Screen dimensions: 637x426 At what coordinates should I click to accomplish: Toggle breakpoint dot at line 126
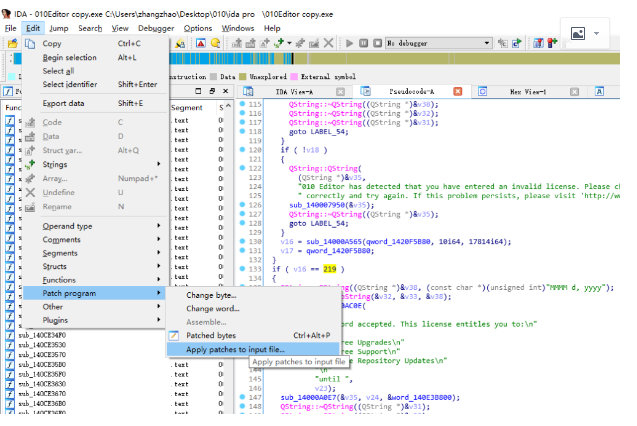tap(243, 204)
